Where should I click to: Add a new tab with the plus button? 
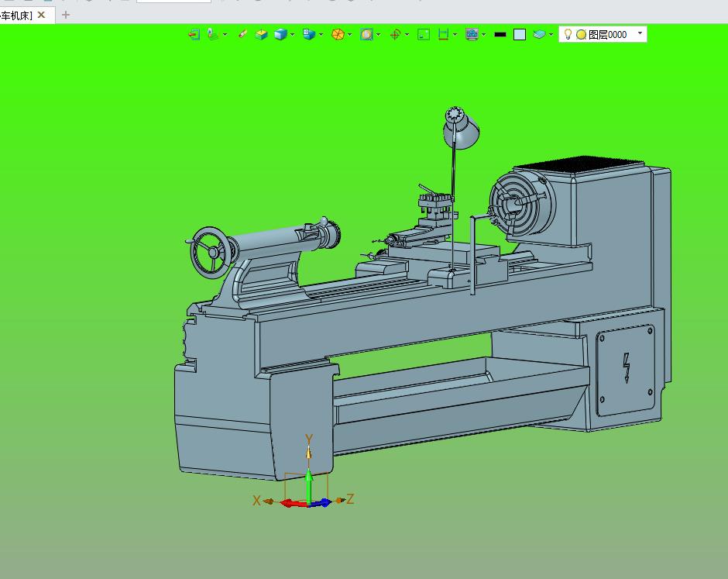(66, 15)
